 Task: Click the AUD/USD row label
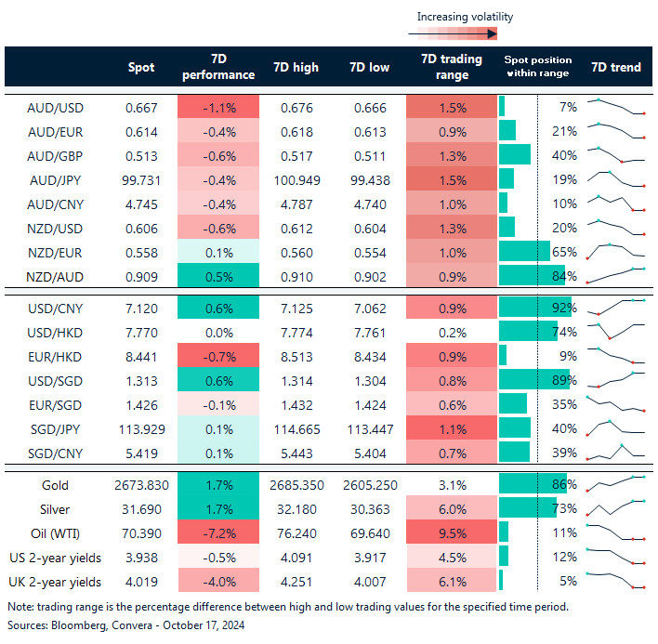[x=55, y=108]
